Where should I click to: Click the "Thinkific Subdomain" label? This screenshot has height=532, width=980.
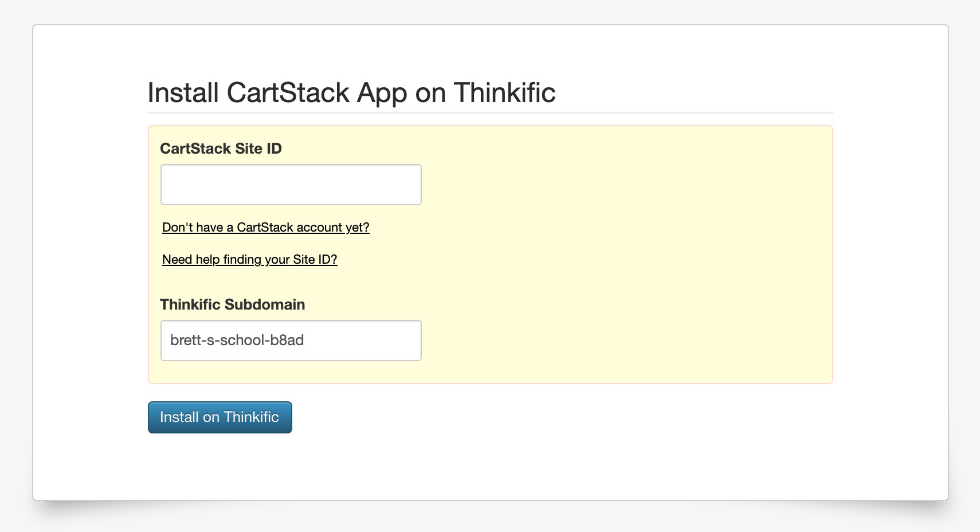click(x=232, y=304)
